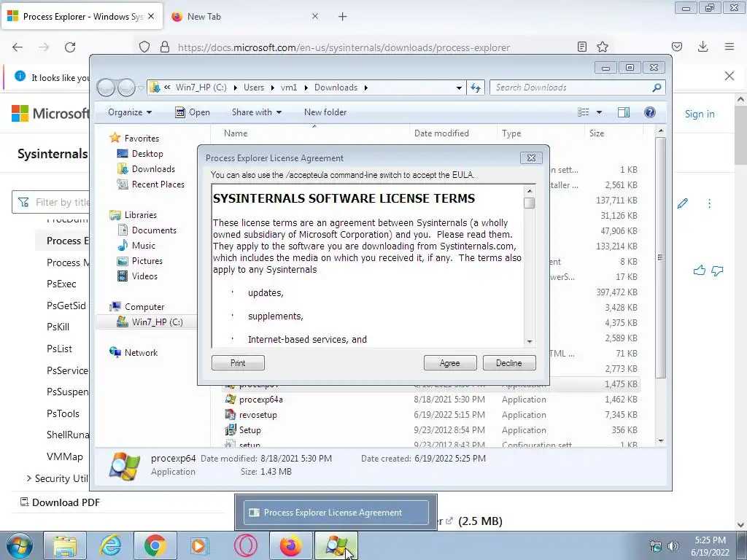Select the procexp64a file icon
The height and width of the screenshot is (560, 747).
pos(231,400)
